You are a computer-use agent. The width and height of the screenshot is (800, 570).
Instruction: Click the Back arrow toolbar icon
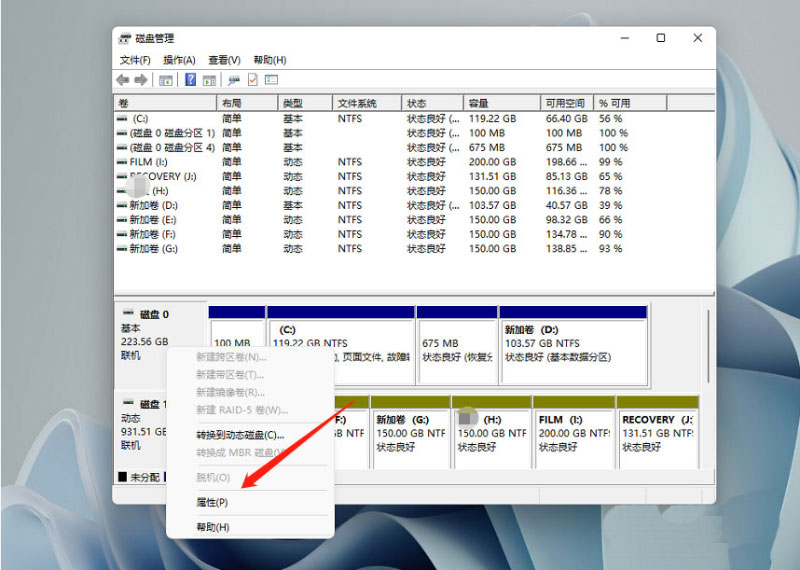coord(123,80)
